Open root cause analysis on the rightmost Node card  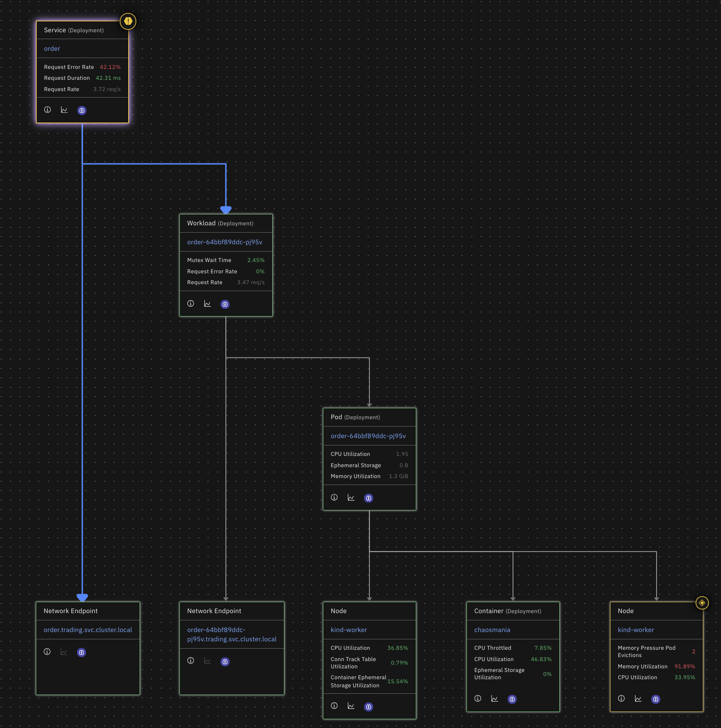[x=656, y=699]
